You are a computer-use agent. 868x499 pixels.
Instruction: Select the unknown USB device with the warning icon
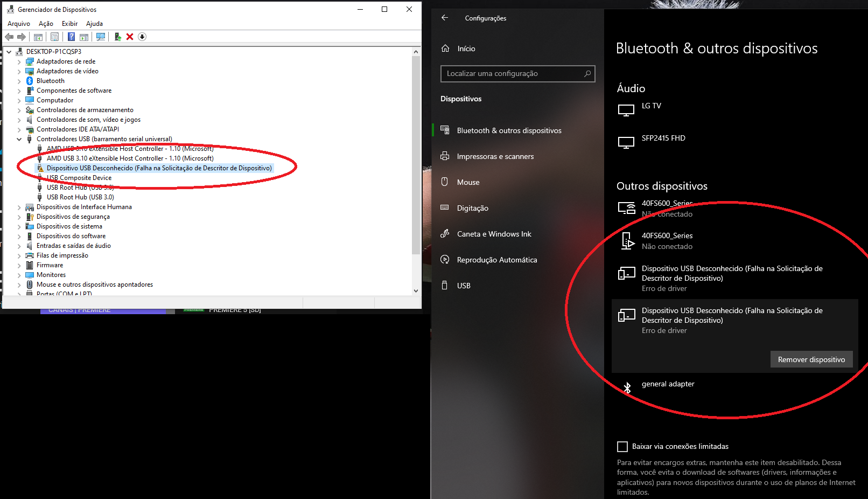[159, 168]
